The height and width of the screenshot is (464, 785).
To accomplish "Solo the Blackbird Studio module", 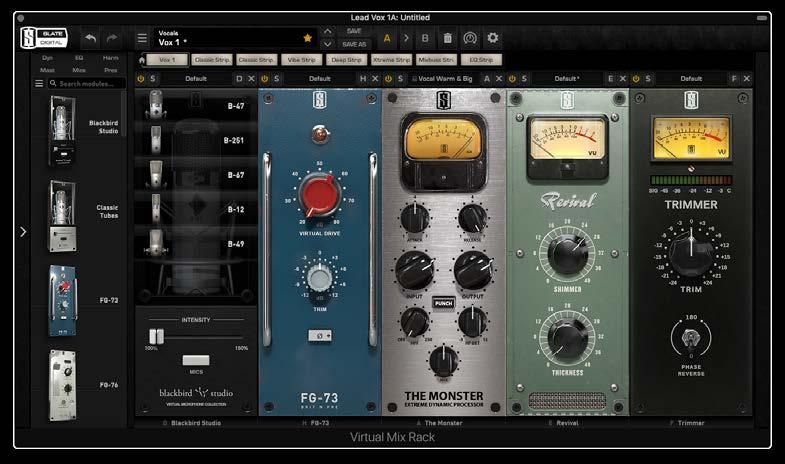I will tap(153, 79).
